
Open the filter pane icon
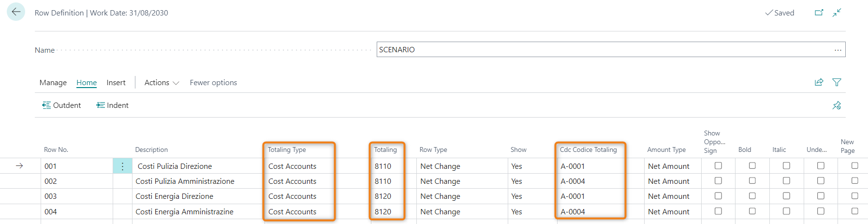837,82
